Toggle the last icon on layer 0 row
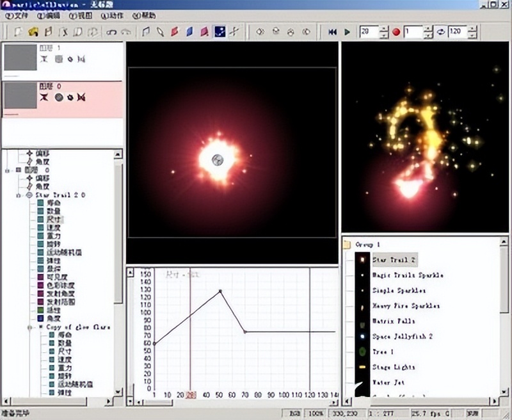512x420 pixels. 81,97
